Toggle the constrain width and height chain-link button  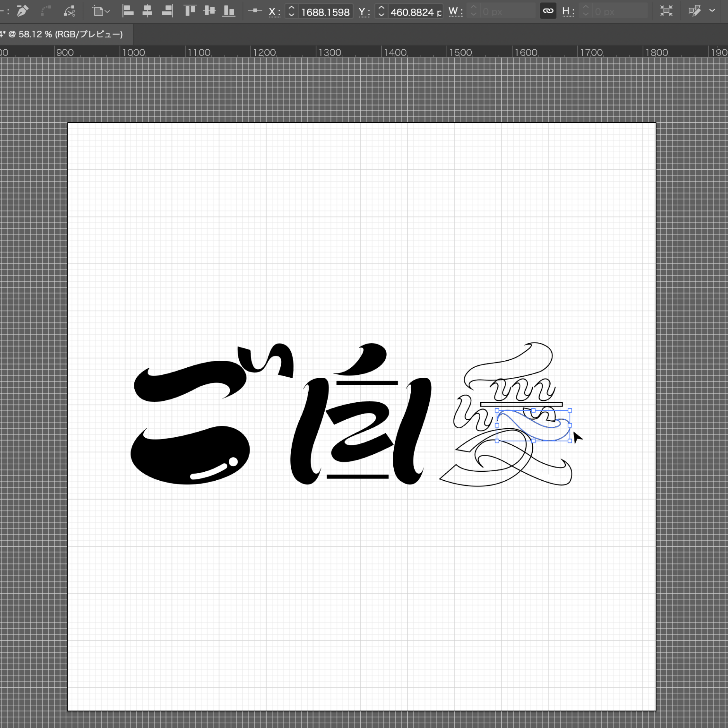tap(548, 11)
